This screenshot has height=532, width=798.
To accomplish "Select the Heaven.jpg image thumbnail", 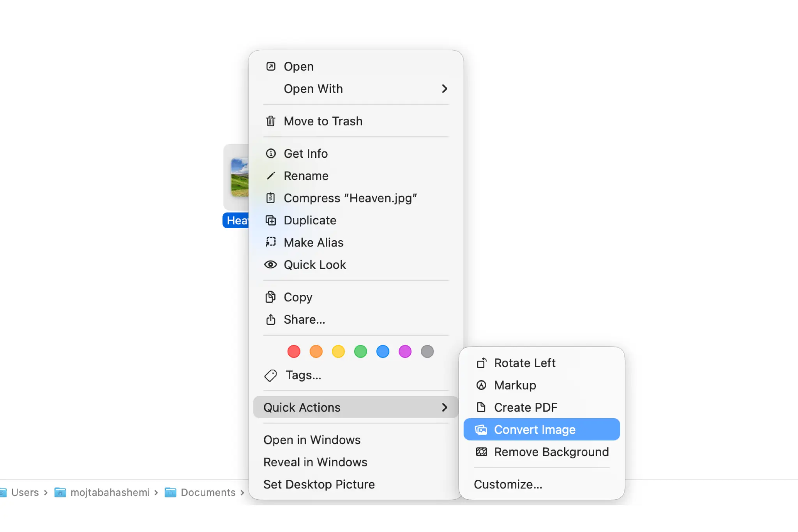I will (239, 178).
